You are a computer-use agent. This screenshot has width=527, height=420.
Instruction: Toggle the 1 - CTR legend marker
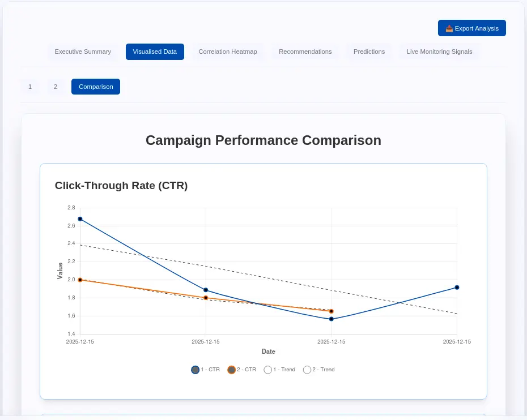195,370
